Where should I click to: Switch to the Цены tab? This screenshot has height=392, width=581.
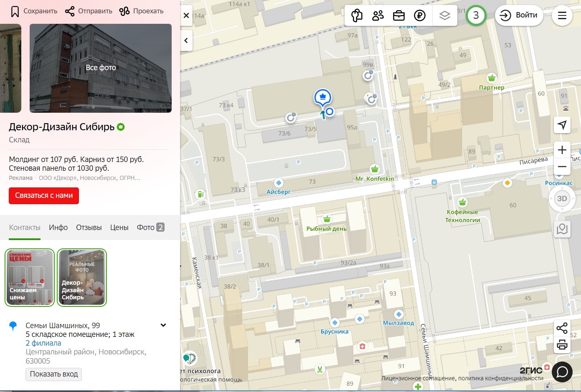click(x=119, y=228)
